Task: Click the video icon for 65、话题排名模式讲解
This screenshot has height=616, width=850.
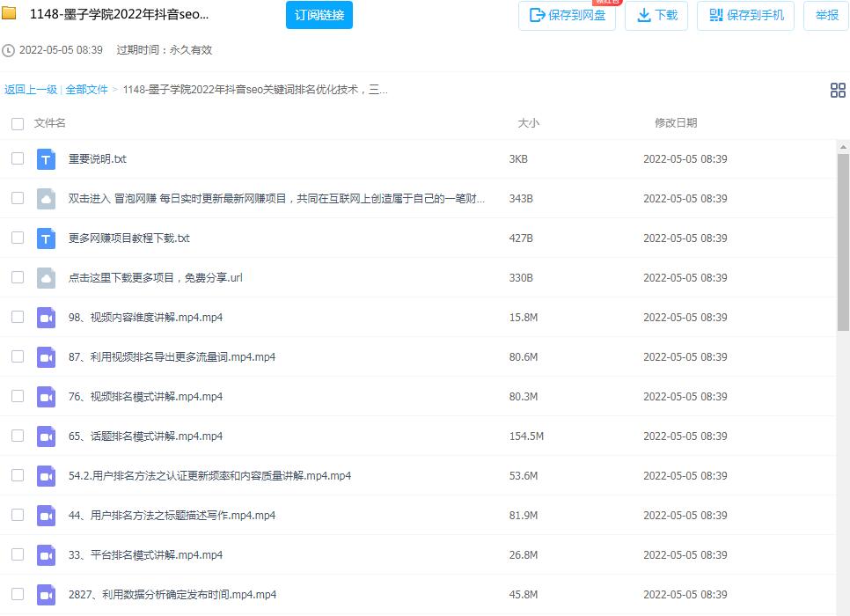Action: [x=46, y=436]
